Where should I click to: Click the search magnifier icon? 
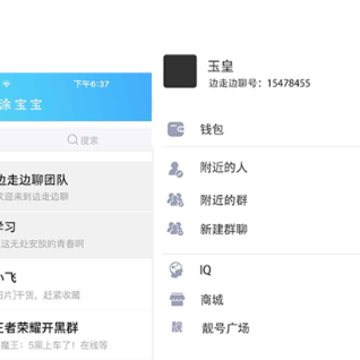pos(72,140)
